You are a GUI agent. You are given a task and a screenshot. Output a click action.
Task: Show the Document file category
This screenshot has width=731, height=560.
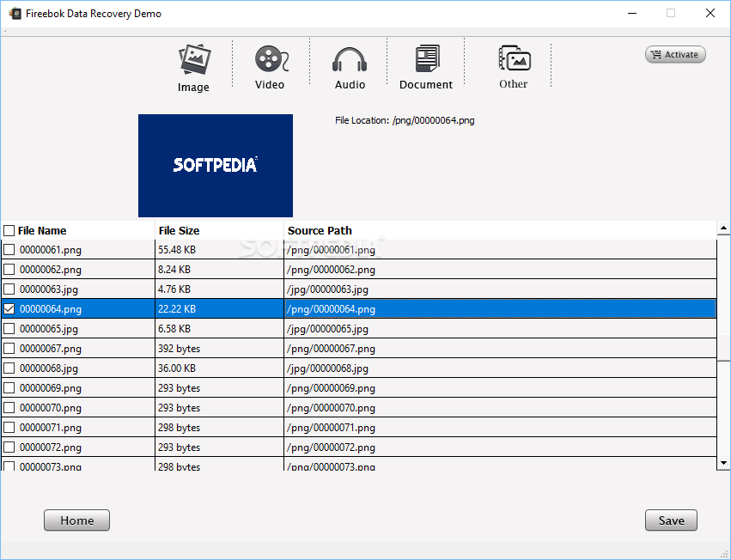point(426,66)
